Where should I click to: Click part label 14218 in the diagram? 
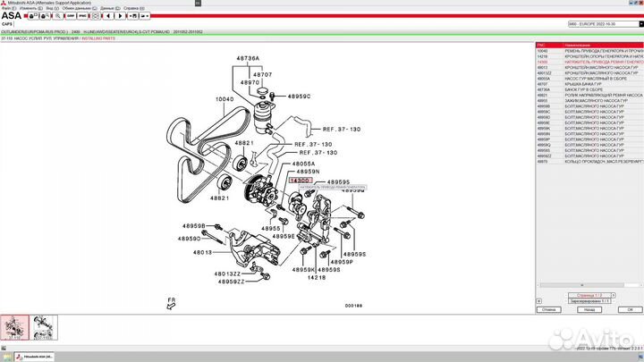(x=316, y=278)
